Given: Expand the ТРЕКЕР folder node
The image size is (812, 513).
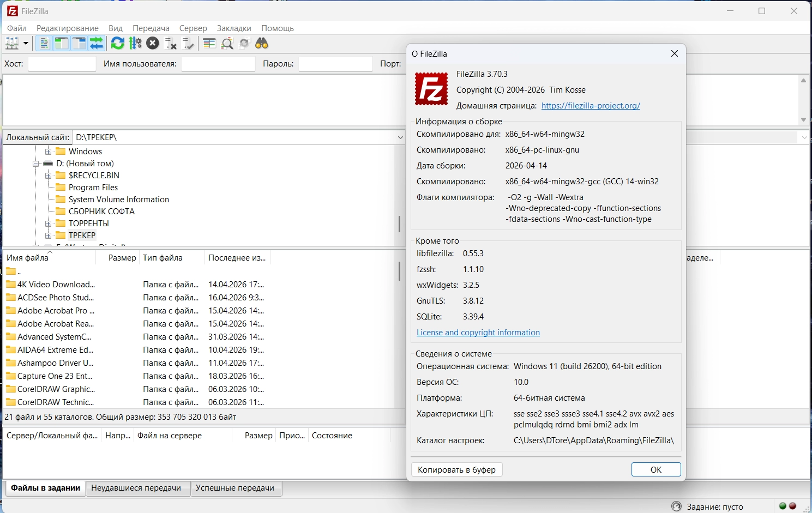Looking at the screenshot, I should click(48, 236).
